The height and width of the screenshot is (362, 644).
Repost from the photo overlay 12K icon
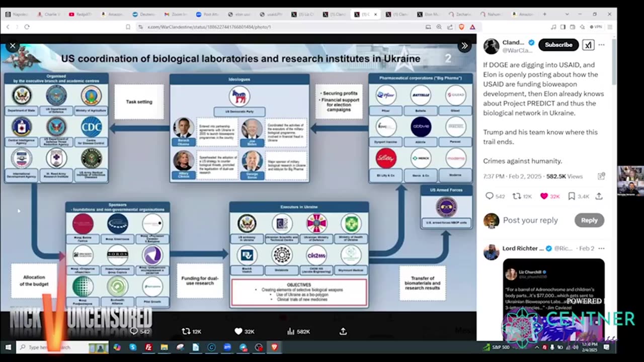pyautogui.click(x=186, y=331)
